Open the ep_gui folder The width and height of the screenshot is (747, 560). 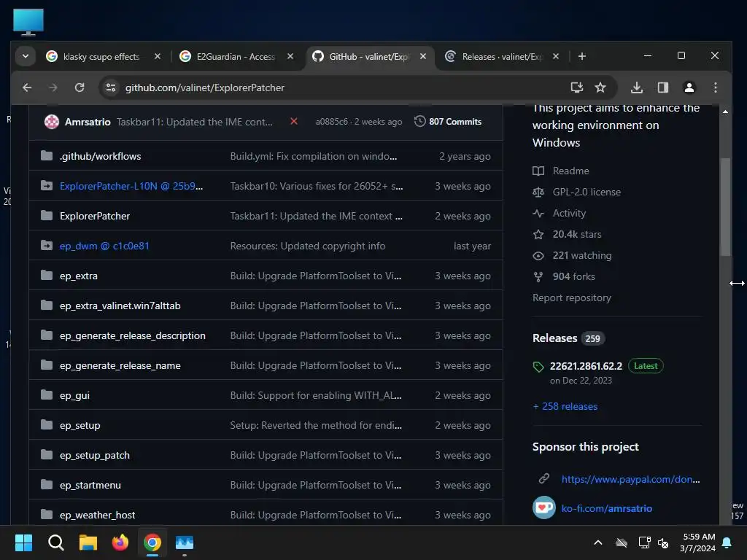click(x=75, y=396)
